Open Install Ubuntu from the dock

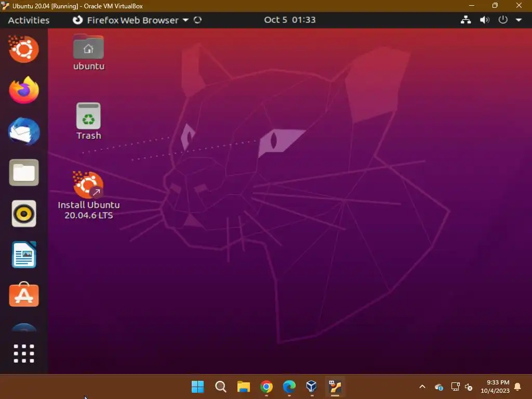pyautogui.click(x=24, y=49)
